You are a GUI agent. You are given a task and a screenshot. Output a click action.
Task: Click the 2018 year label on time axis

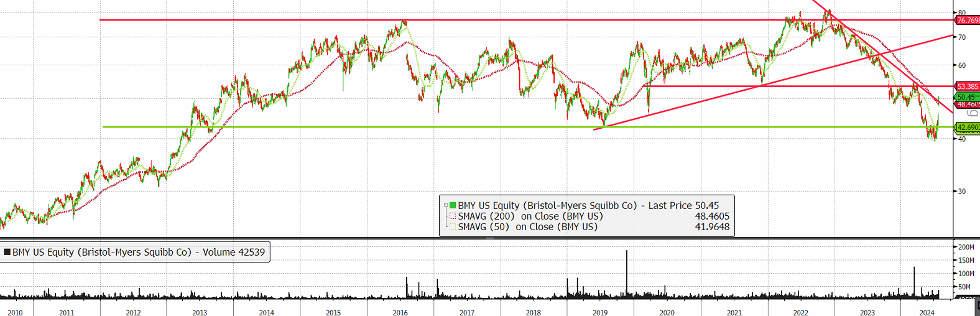pyautogui.click(x=534, y=312)
